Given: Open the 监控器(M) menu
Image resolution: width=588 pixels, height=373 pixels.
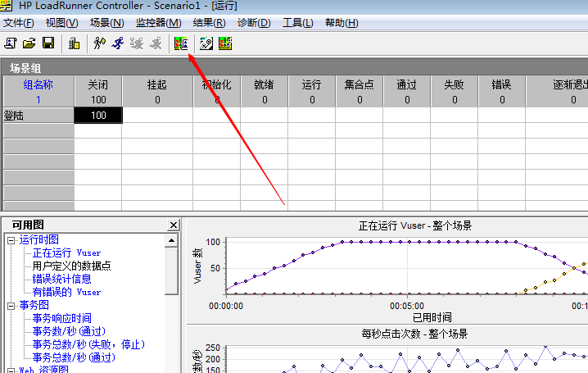Looking at the screenshot, I should click(159, 23).
